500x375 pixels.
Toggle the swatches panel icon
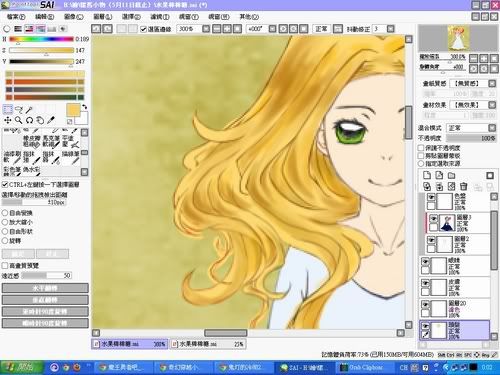click(x=51, y=29)
